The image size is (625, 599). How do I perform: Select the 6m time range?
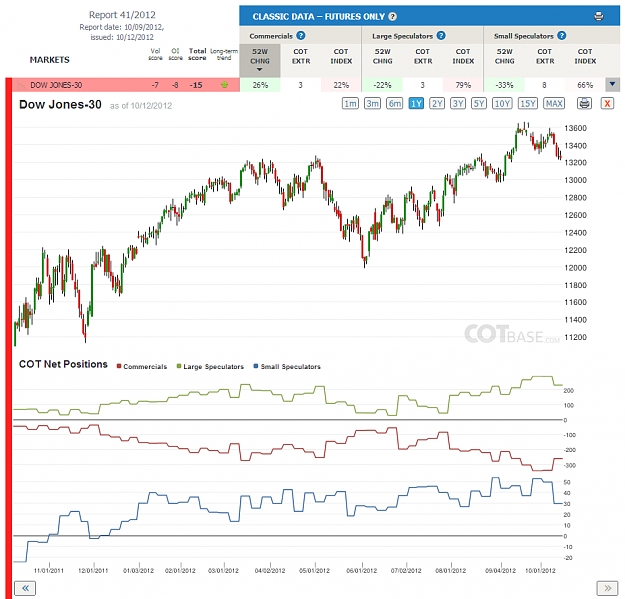(395, 104)
